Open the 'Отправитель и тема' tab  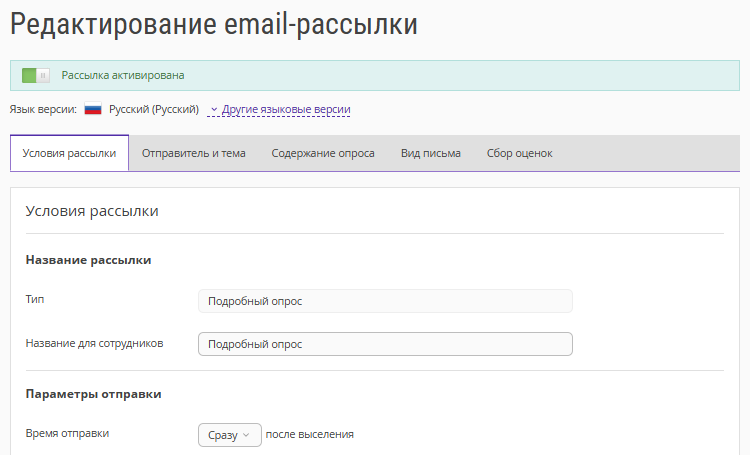(x=194, y=153)
